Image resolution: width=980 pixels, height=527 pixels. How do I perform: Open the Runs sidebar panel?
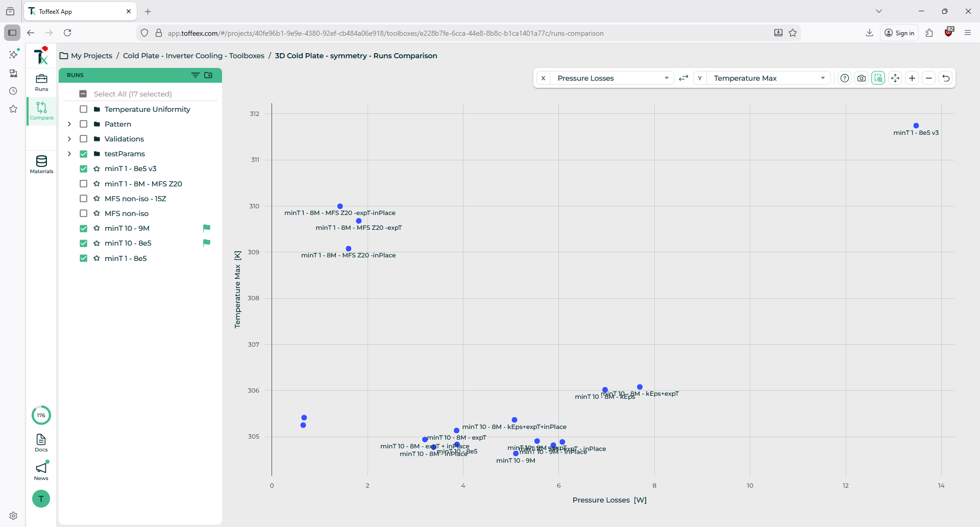pyautogui.click(x=41, y=82)
